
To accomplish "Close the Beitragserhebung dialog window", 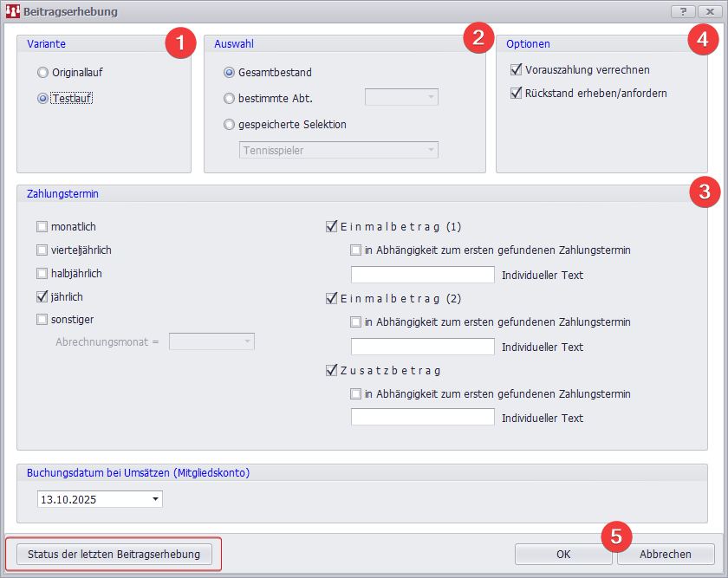I will tap(705, 12).
